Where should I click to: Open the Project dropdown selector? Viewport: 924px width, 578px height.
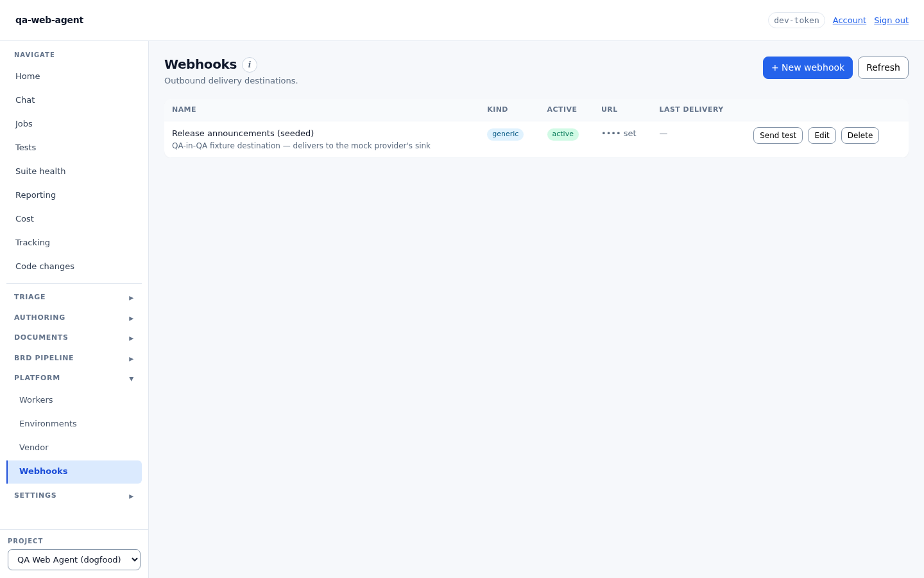click(74, 560)
